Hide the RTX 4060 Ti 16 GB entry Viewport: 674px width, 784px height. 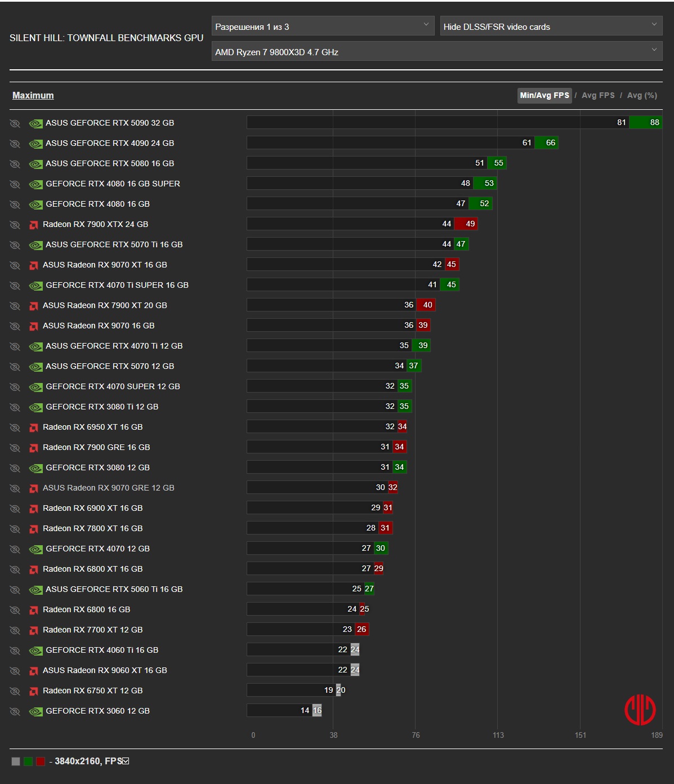(15, 651)
